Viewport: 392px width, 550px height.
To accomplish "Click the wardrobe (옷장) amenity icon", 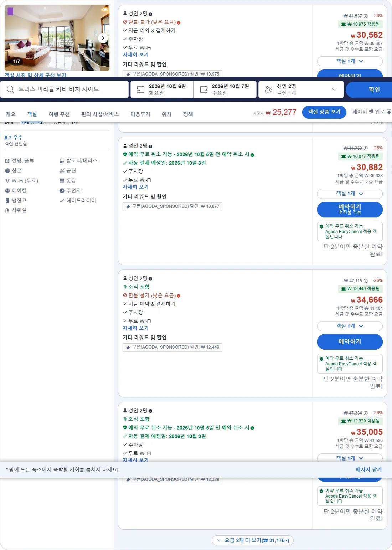I will 62,181.
